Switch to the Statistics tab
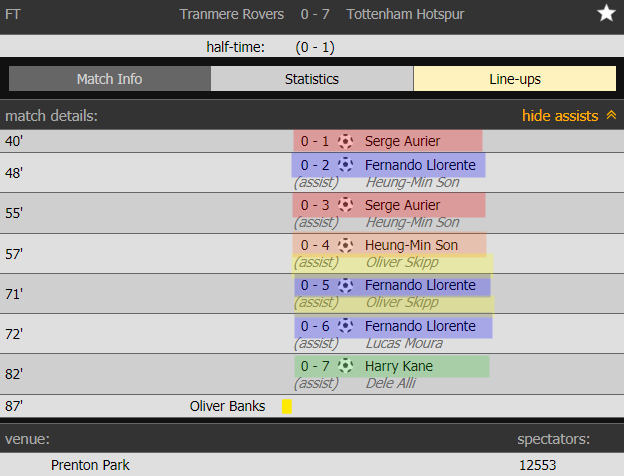 tap(312, 79)
